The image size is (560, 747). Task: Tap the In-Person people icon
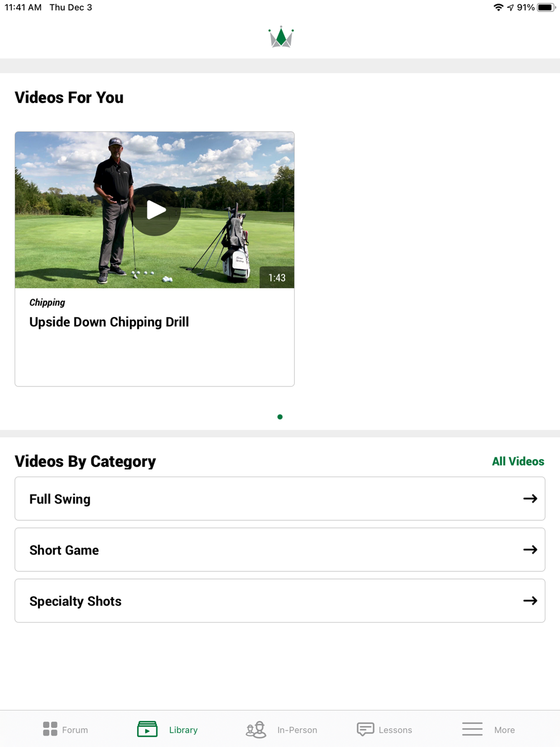coord(256,729)
